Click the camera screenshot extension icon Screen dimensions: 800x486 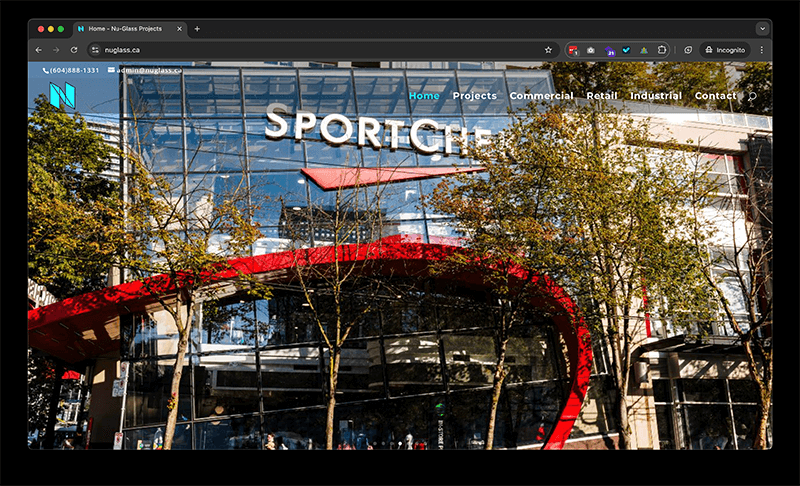point(591,49)
